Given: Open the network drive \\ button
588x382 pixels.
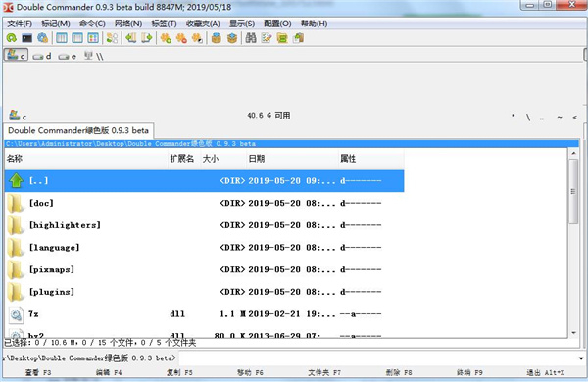Looking at the screenshot, I should pyautogui.click(x=93, y=56).
